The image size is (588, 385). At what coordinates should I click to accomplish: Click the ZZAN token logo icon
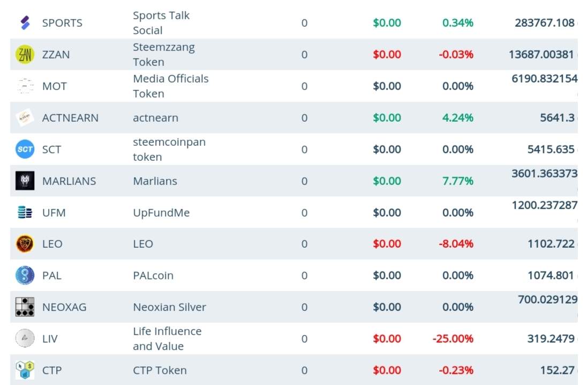(25, 55)
